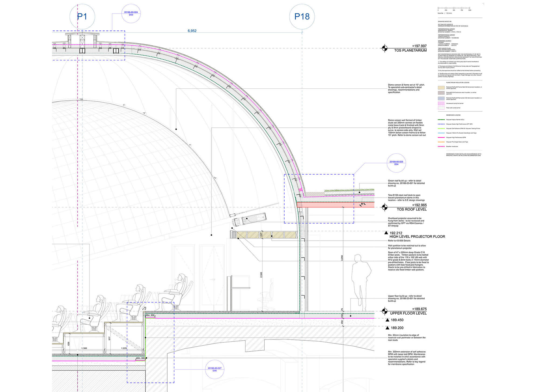Click the Upper Floor Level datum marker
This screenshot has height=392, width=539.
point(385,311)
